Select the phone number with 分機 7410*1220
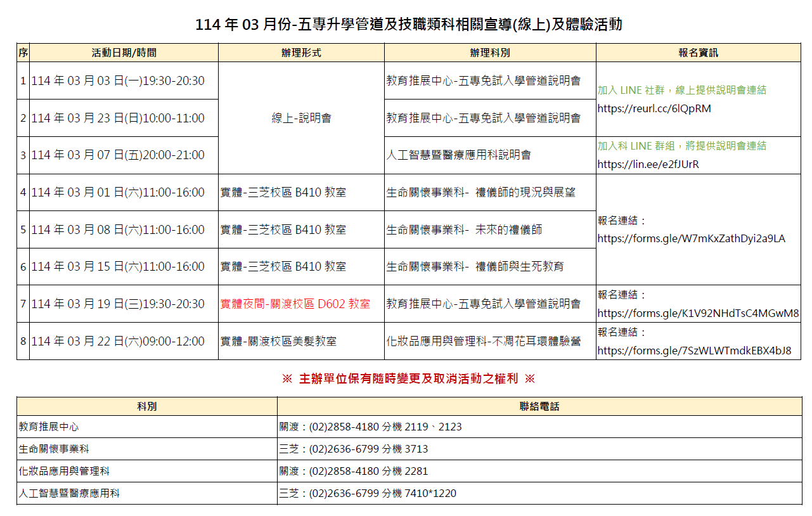 (x=368, y=494)
